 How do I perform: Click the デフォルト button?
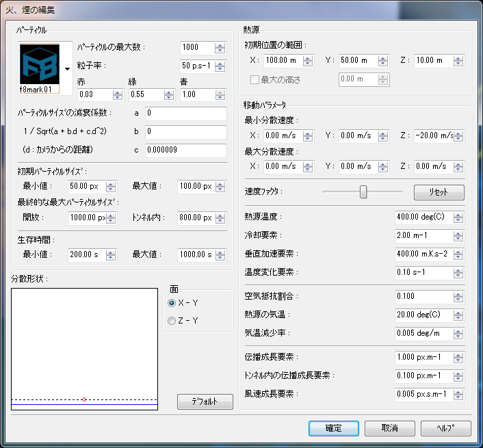click(205, 401)
